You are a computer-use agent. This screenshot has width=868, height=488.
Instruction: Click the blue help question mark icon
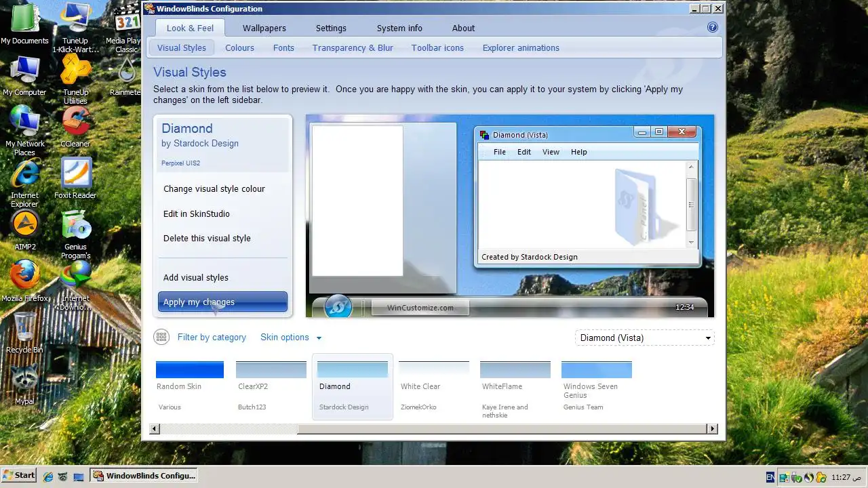[712, 27]
